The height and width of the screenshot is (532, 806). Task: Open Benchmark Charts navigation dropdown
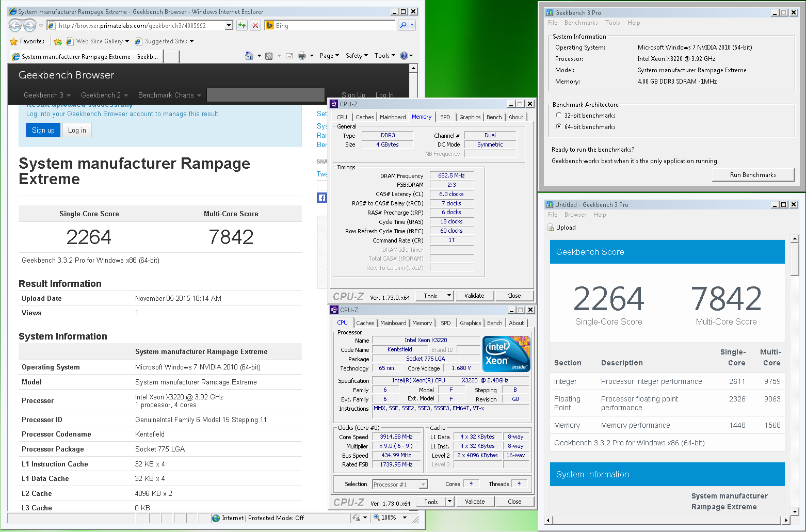169,95
